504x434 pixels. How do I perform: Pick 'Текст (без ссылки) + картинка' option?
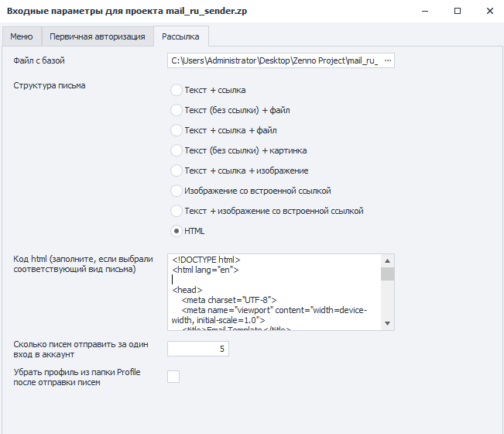point(177,150)
